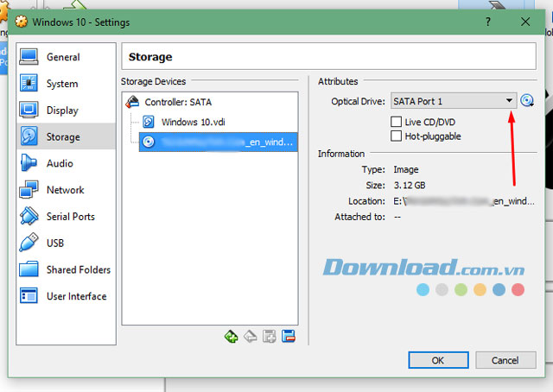This screenshot has height=392, width=553.
Task: Click remove selected storage attachment icon
Action: click(289, 337)
